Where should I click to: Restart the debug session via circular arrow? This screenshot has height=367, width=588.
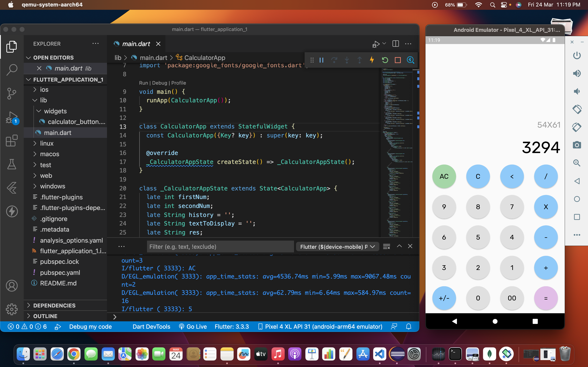[x=385, y=60]
